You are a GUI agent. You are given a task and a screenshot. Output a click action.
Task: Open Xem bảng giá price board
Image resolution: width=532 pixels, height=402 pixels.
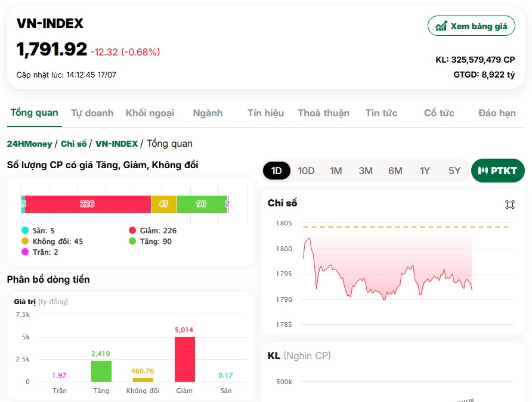coord(471,26)
